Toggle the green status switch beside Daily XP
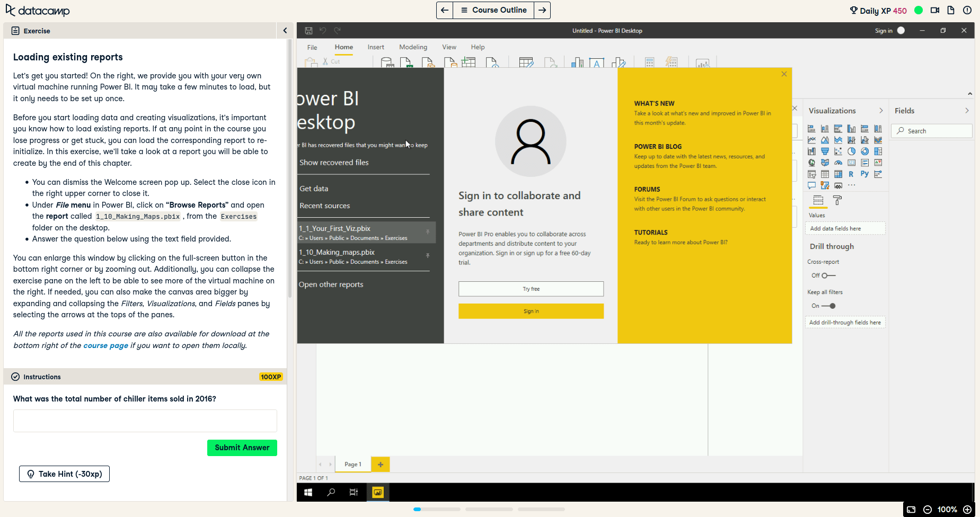980x517 pixels. point(919,10)
